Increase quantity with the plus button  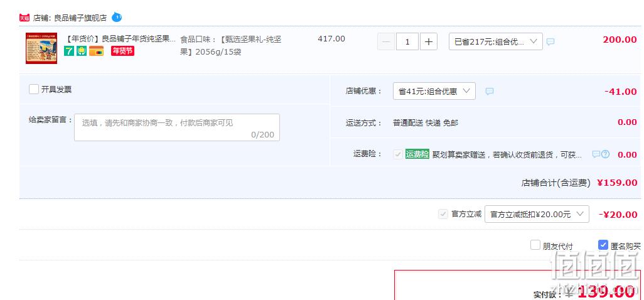[428, 42]
